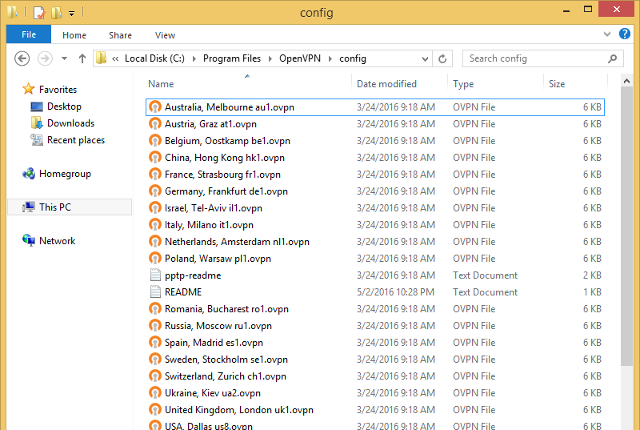Go back with the Back arrow
Image resolution: width=640 pixels, height=430 pixels.
22,59
